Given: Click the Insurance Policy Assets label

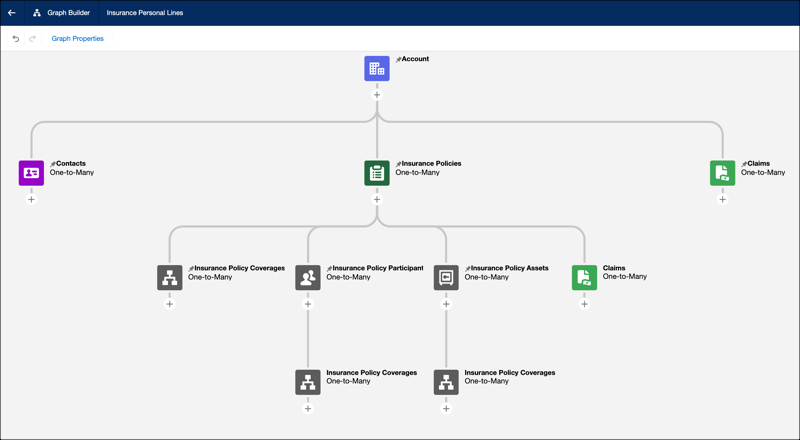Looking at the screenshot, I should pos(510,268).
